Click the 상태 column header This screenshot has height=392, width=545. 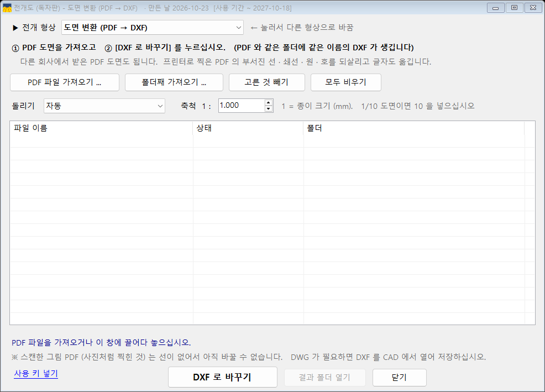248,128
